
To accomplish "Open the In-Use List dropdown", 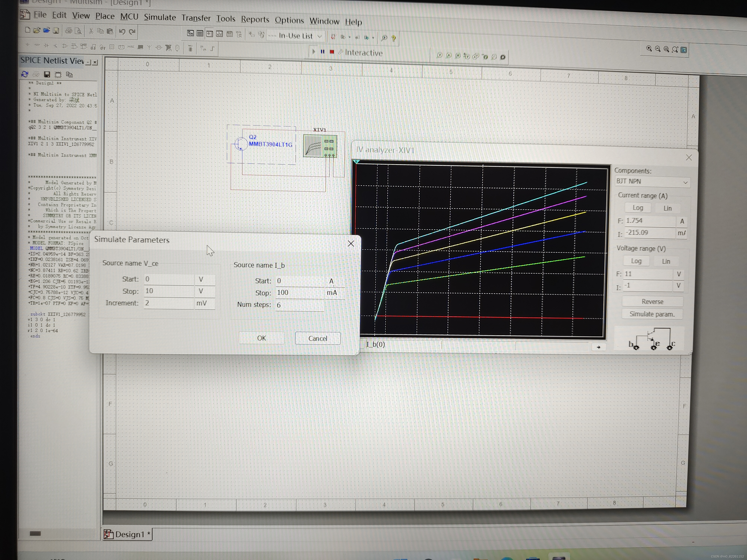I will coord(296,36).
